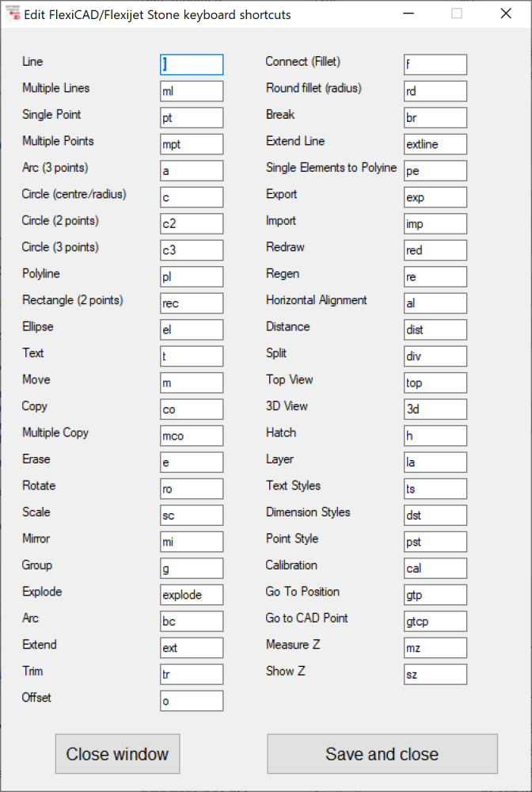The height and width of the screenshot is (792, 532).
Task: Click the Extend Line shortcut input
Action: pyautogui.click(x=435, y=143)
